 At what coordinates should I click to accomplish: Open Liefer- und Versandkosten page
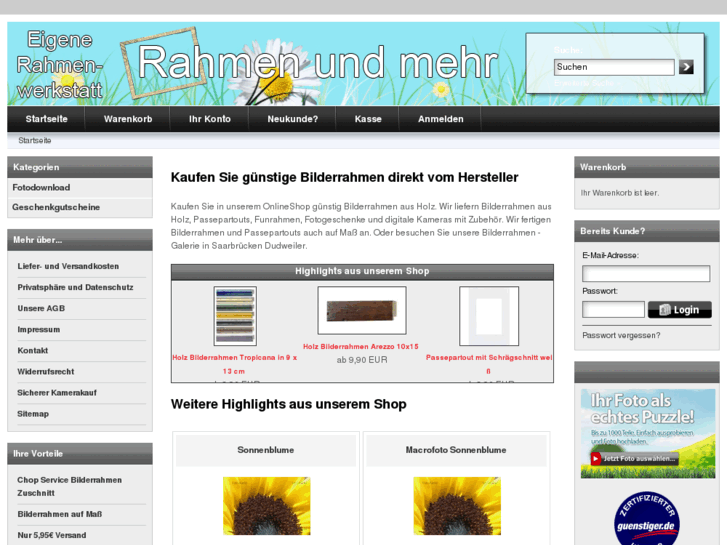coord(68,266)
